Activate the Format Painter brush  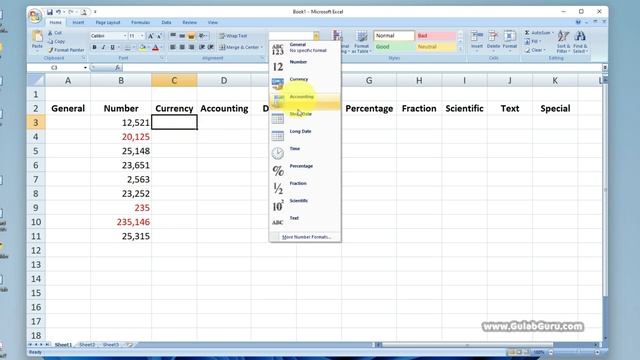pyautogui.click(x=66, y=50)
